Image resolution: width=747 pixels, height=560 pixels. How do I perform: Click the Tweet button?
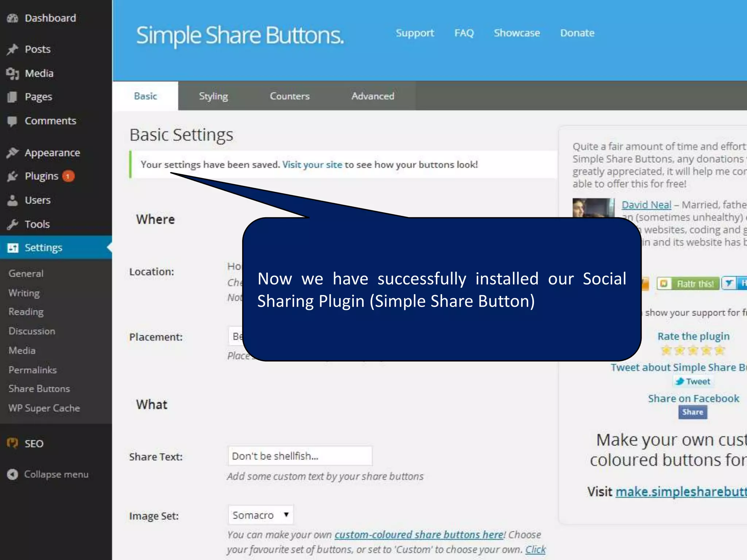[693, 382]
